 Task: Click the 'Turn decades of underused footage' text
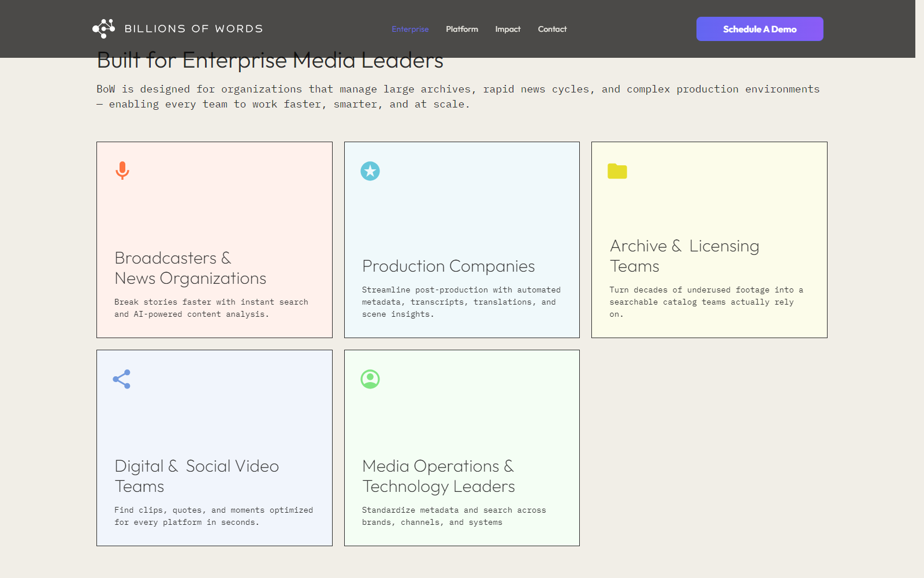[706, 302]
